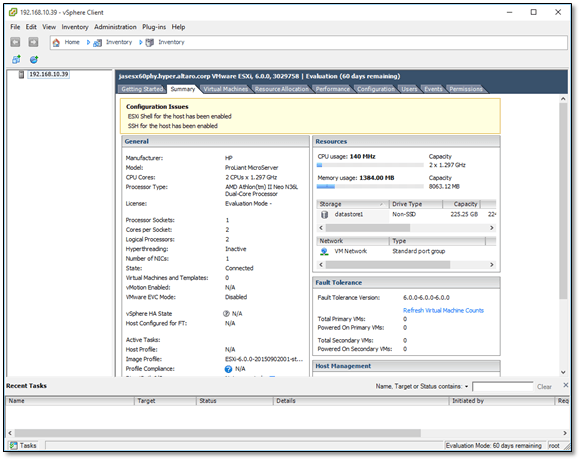The height and width of the screenshot is (461, 581).
Task: Click the network Type column header
Action: [438, 241]
